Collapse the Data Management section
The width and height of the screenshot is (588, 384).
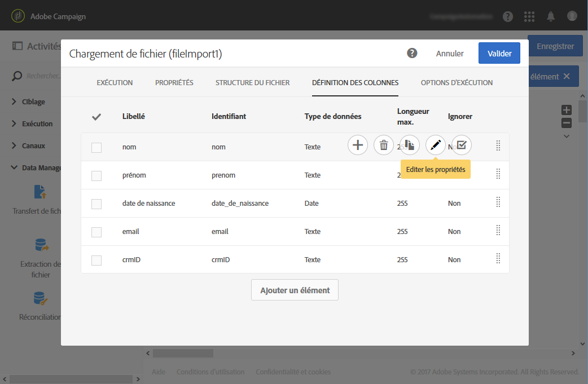(15, 167)
